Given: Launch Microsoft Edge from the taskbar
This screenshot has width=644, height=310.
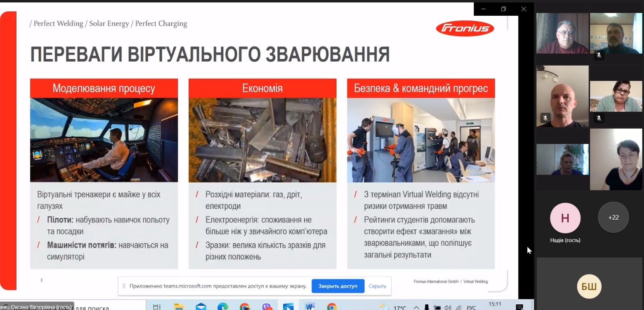Looking at the screenshot, I should (x=223, y=307).
